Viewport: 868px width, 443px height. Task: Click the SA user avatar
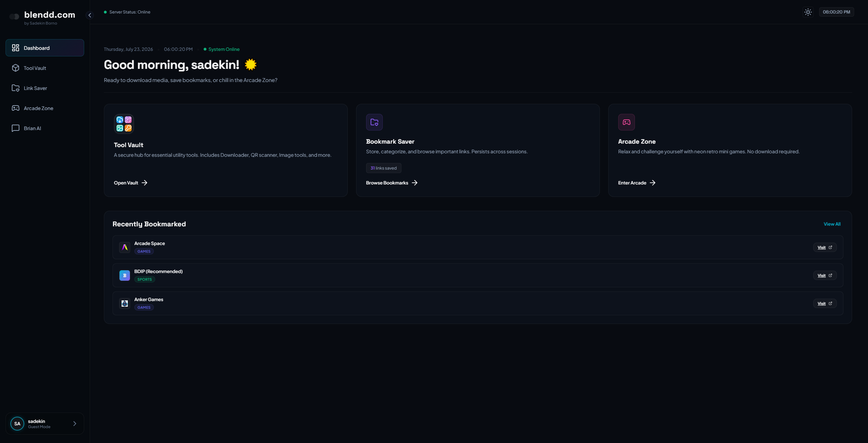[17, 424]
